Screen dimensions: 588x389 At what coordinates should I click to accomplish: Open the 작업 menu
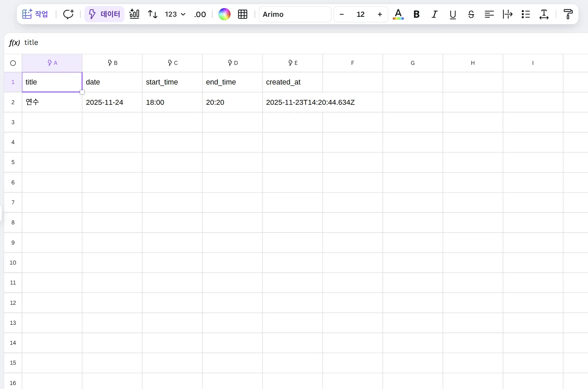[35, 14]
